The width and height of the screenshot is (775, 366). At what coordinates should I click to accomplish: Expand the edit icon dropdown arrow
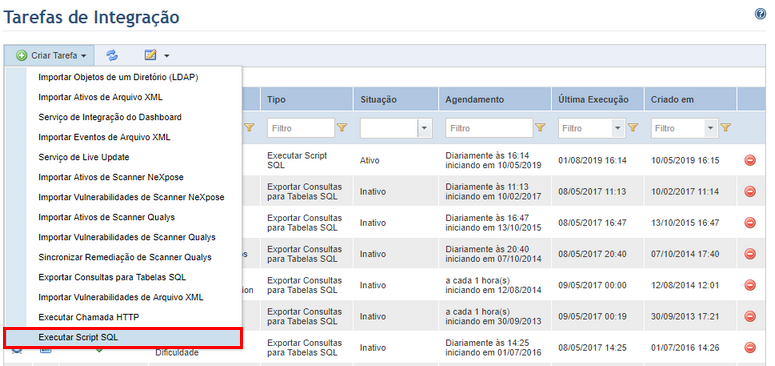click(x=167, y=56)
